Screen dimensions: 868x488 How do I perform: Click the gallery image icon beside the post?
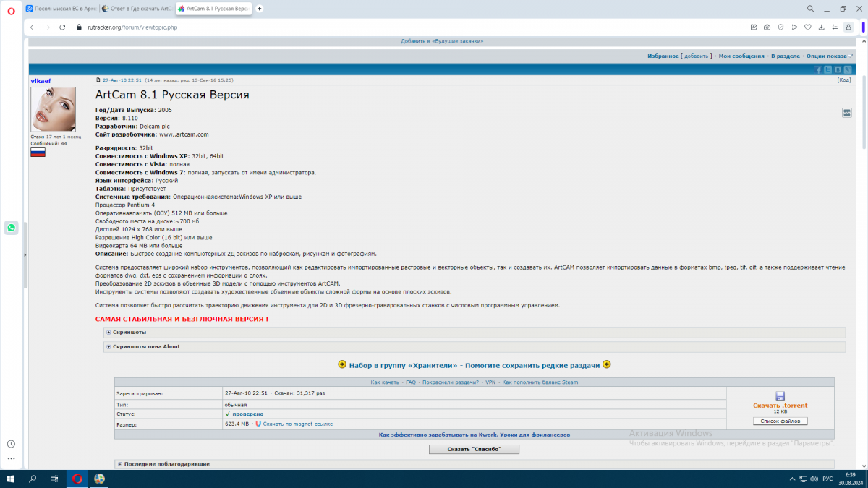point(846,113)
